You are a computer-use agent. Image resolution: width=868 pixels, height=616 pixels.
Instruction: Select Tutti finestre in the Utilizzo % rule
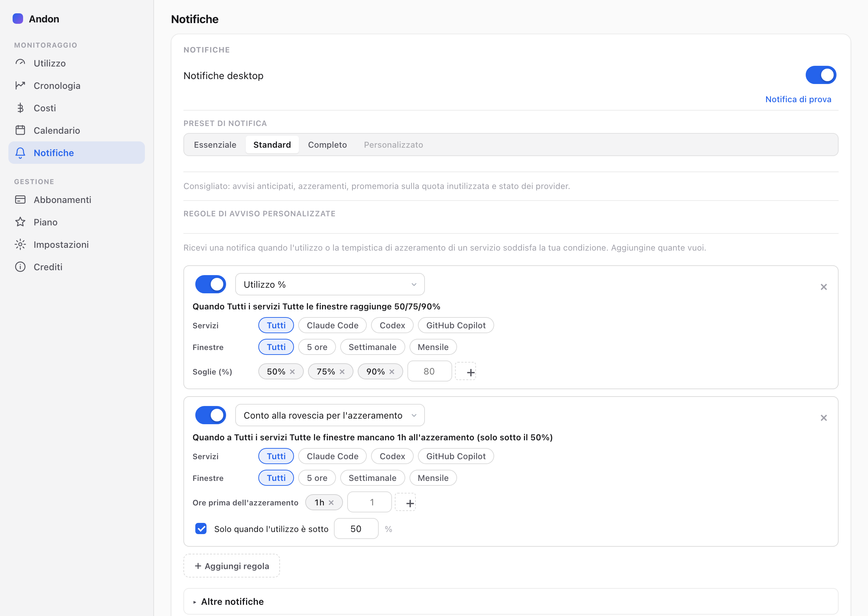pyautogui.click(x=276, y=347)
